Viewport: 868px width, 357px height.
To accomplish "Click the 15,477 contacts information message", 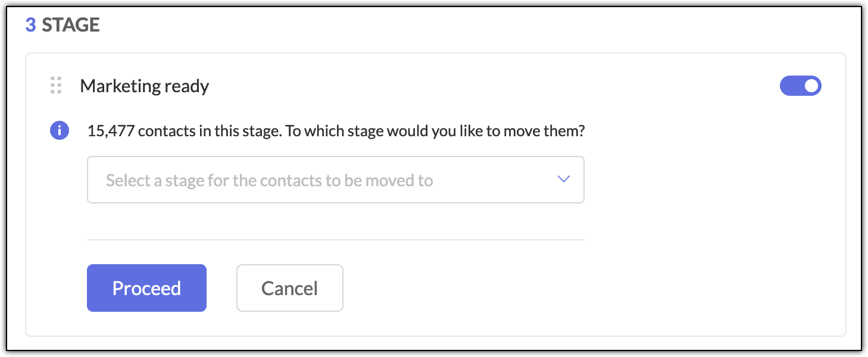I will 336,131.
